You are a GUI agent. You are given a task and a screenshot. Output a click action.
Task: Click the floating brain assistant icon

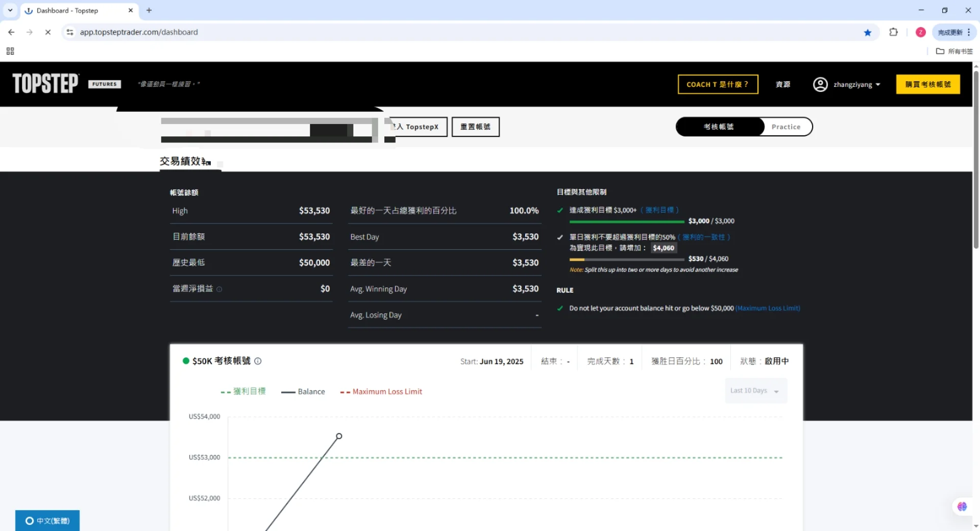(962, 506)
